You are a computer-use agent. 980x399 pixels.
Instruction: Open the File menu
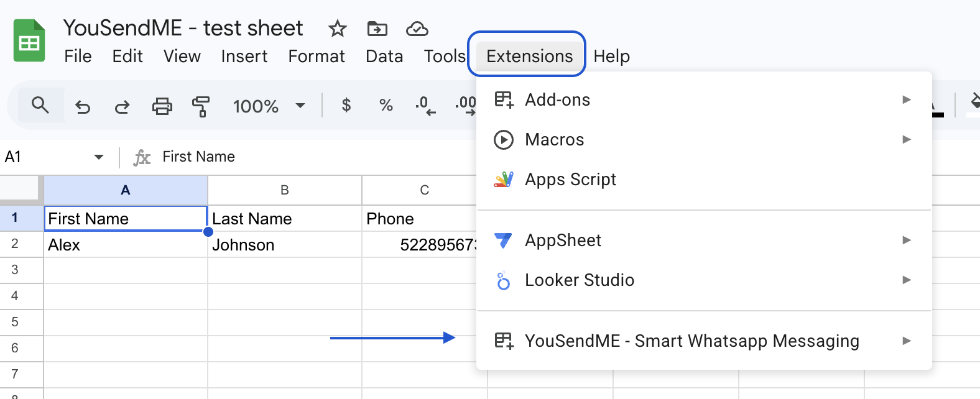click(x=78, y=57)
